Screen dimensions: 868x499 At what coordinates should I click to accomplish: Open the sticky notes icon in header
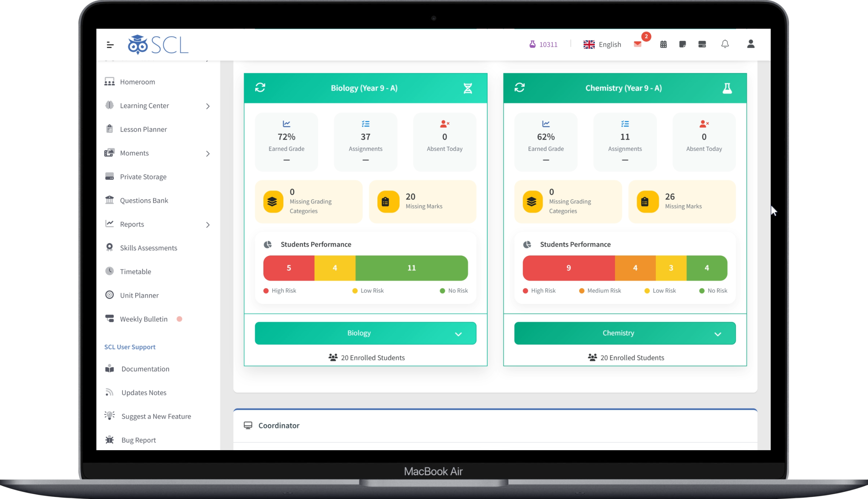click(x=682, y=44)
